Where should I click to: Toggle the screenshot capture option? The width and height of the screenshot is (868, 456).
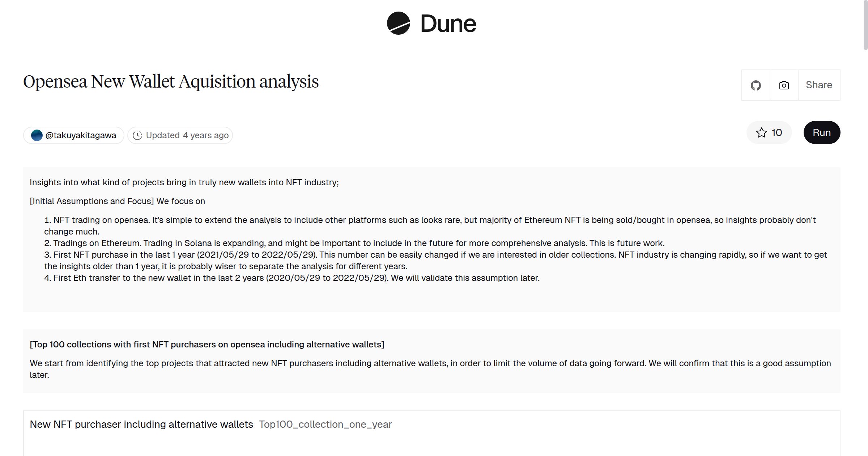click(783, 85)
